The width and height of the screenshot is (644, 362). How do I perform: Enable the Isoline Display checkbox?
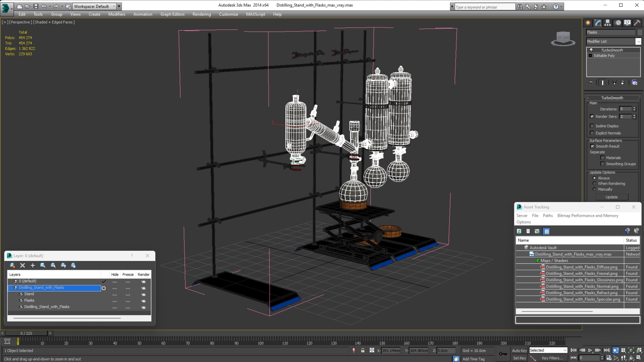pyautogui.click(x=592, y=126)
